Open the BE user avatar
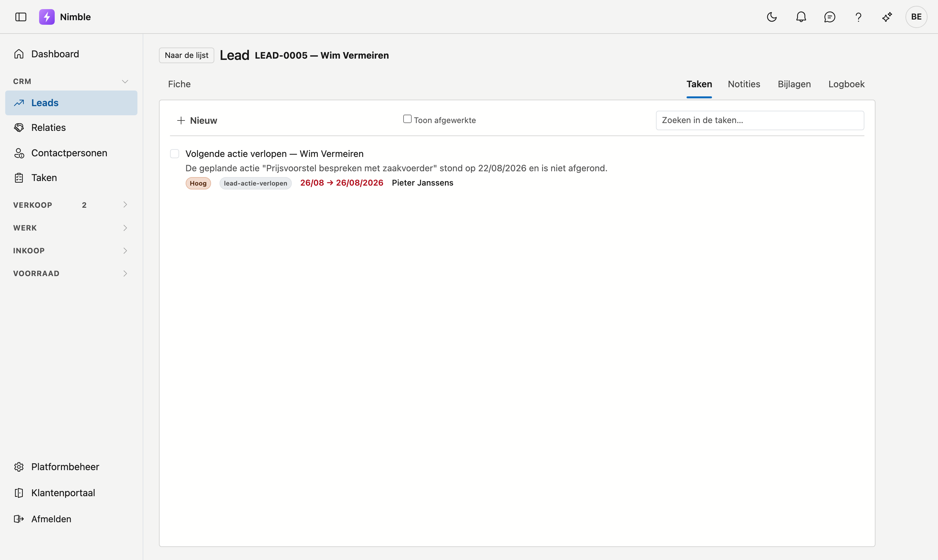This screenshot has width=938, height=560. click(916, 17)
